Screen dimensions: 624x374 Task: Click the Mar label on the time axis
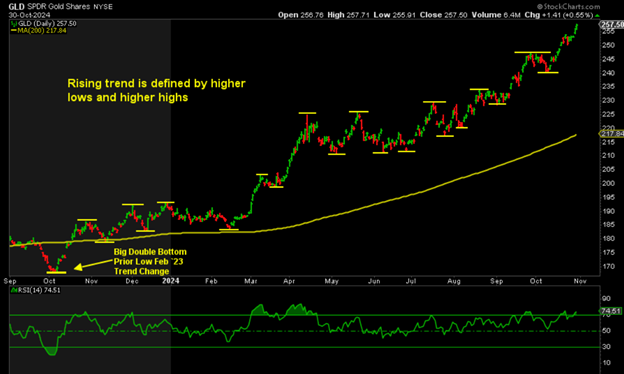251,281
